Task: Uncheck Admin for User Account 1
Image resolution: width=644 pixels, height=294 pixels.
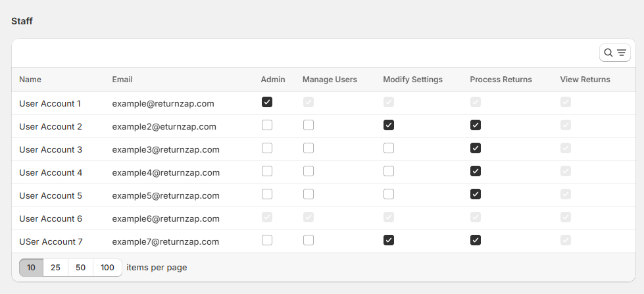Action: click(266, 102)
